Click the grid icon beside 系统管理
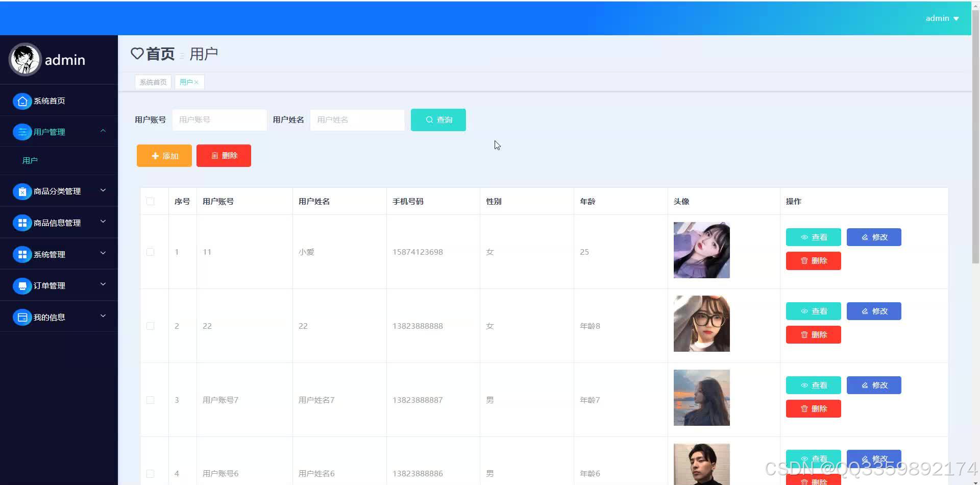This screenshot has width=980, height=485. point(22,255)
